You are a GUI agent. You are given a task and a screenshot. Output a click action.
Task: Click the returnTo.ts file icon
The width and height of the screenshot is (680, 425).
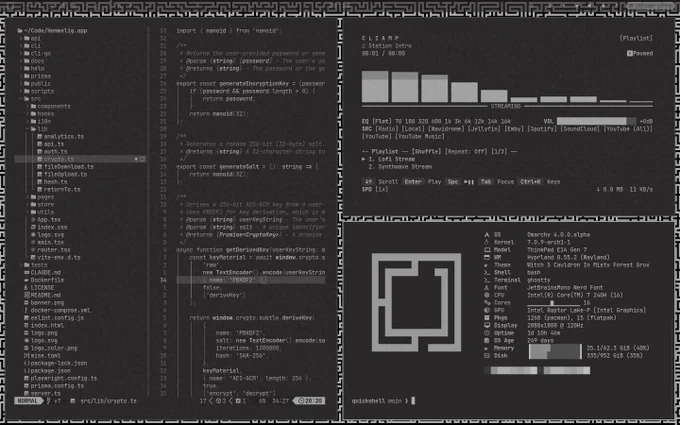(x=39, y=190)
